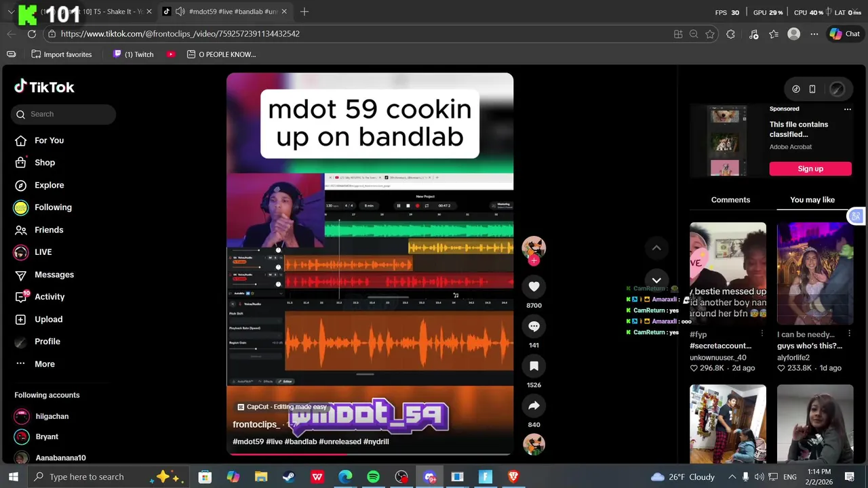Focus the TikTok search field
This screenshot has width=868, height=488.
pyautogui.click(x=63, y=114)
